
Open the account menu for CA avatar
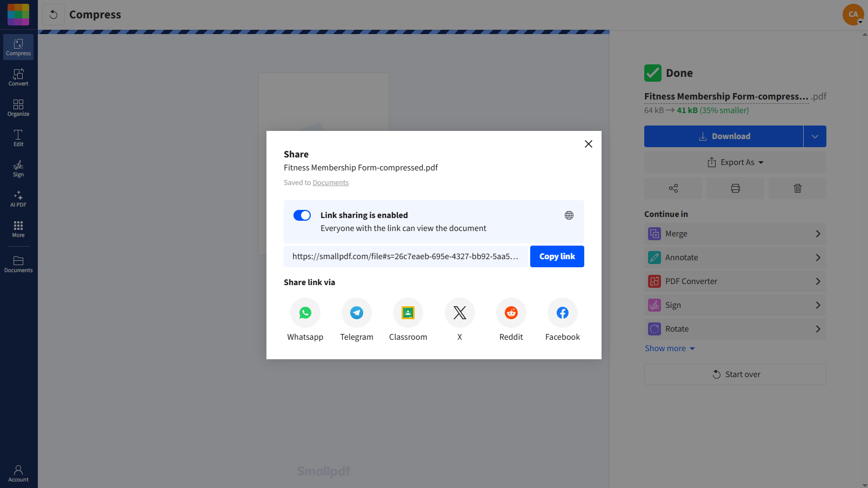[853, 15]
